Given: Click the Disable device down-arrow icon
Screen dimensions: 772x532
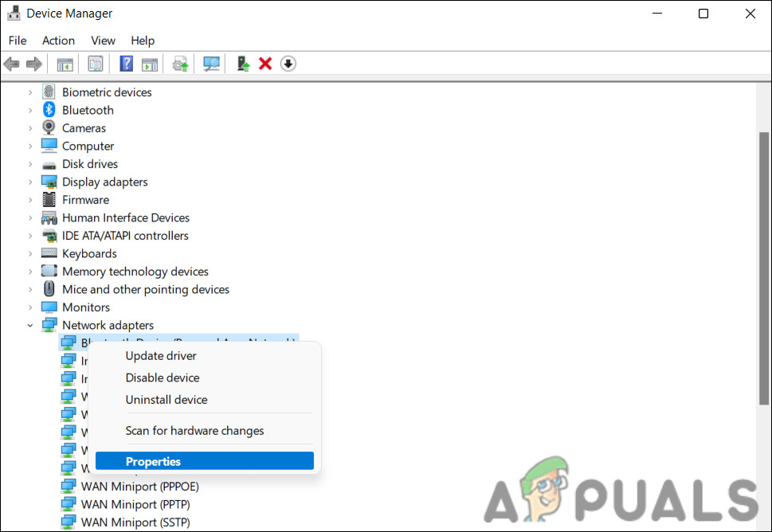Looking at the screenshot, I should [x=288, y=64].
